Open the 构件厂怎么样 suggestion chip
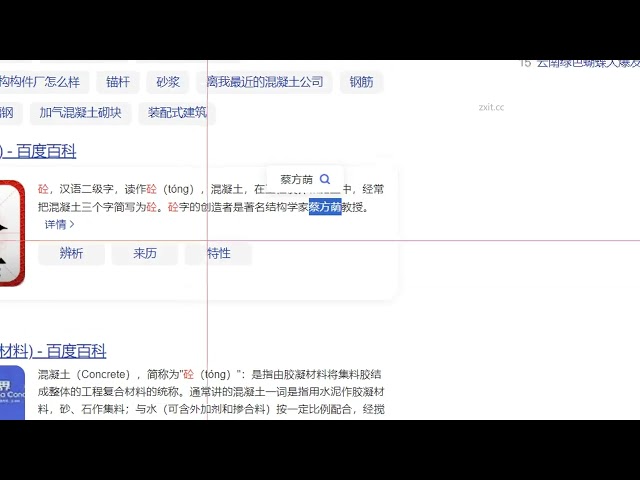Viewport: 640px width, 480px height. click(44, 82)
